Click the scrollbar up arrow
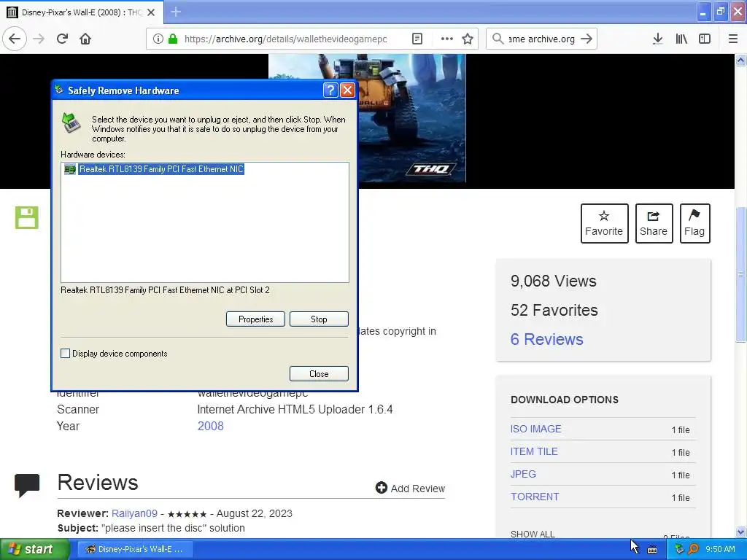This screenshot has width=747, height=560. (x=740, y=60)
